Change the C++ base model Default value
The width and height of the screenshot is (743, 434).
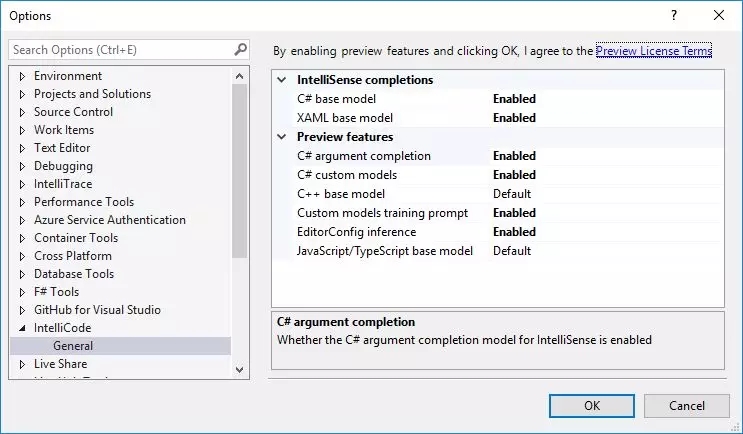(512, 194)
